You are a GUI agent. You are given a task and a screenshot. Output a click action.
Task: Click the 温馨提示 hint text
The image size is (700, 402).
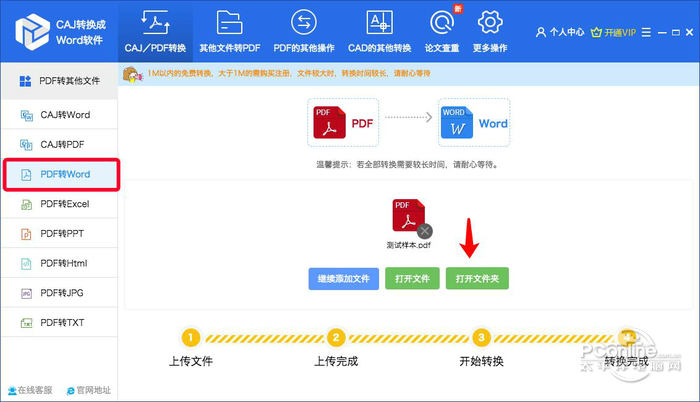(407, 165)
